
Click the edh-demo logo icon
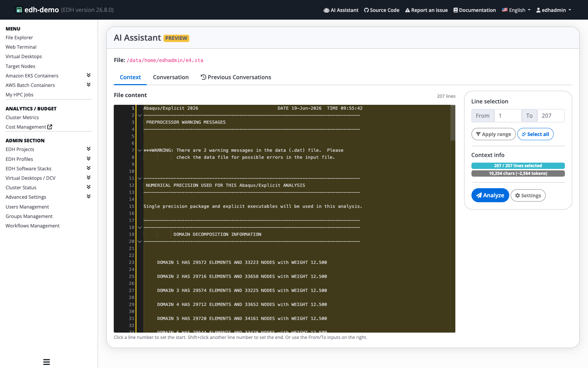(x=19, y=10)
